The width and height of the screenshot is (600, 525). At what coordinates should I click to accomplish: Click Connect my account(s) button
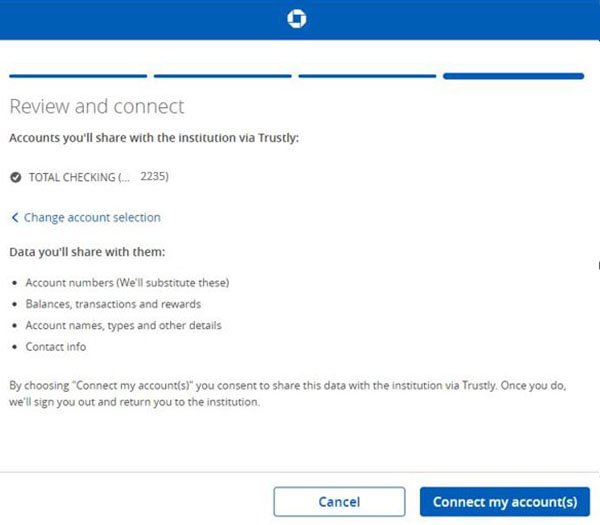(x=505, y=502)
